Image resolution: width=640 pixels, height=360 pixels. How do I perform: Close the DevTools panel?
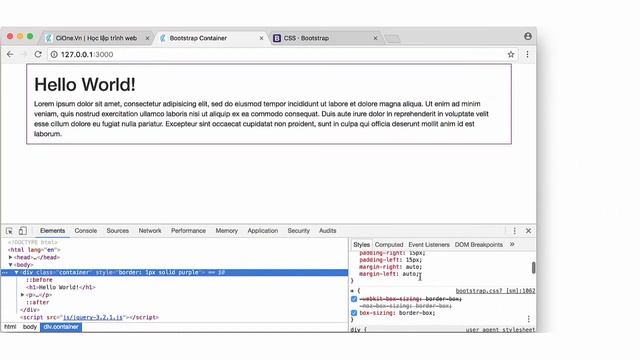(528, 231)
